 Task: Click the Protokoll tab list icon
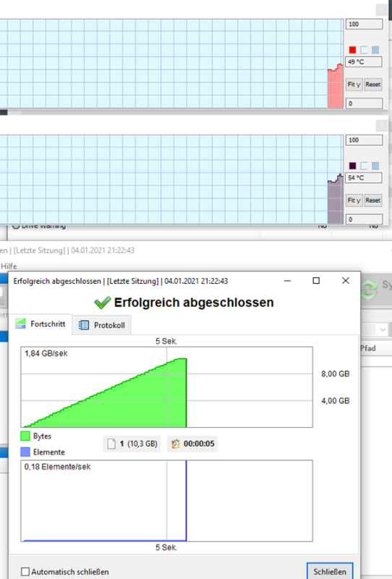[x=84, y=325]
